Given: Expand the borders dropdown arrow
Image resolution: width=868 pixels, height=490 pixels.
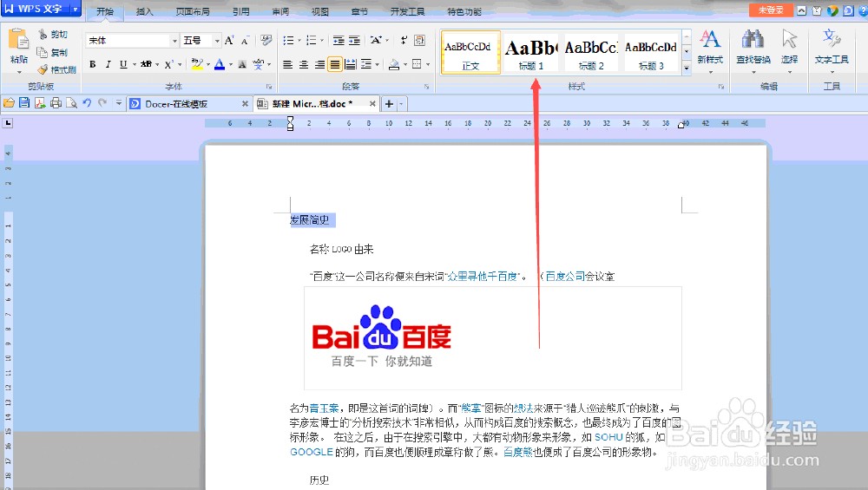Looking at the screenshot, I should click(428, 65).
